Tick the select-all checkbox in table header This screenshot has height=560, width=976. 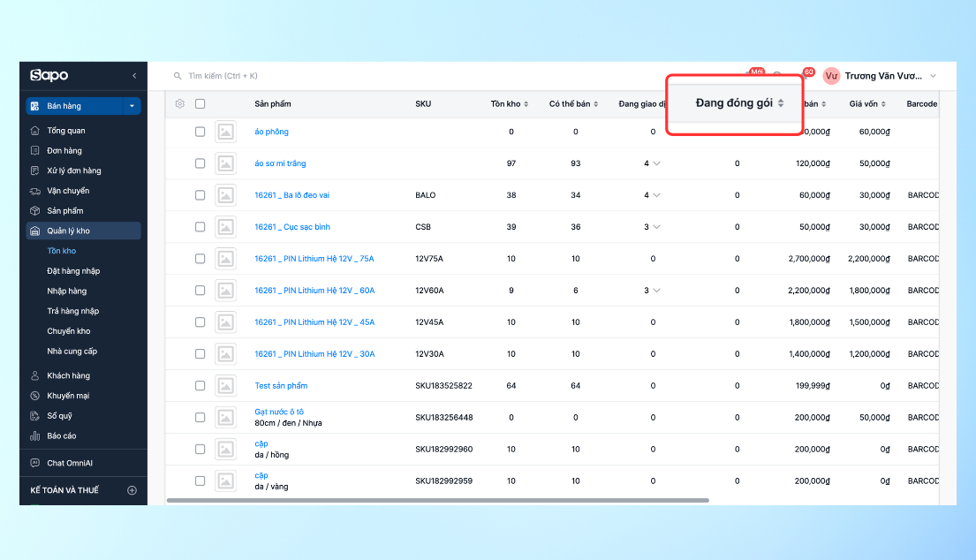click(200, 103)
